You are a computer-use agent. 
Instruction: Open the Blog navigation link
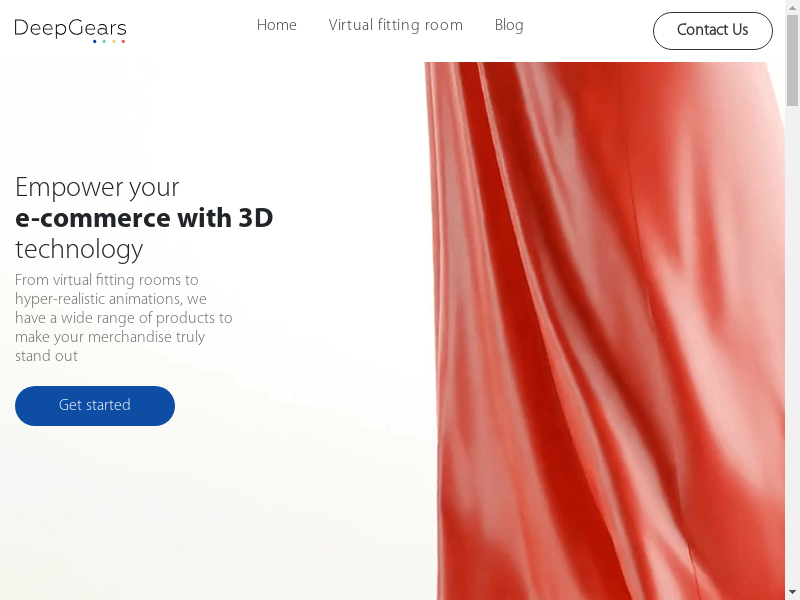click(x=509, y=26)
